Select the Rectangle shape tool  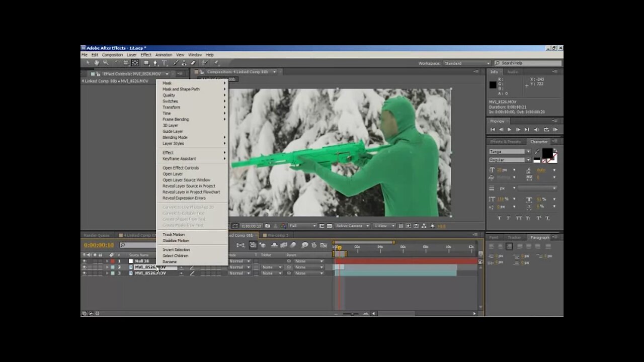146,63
